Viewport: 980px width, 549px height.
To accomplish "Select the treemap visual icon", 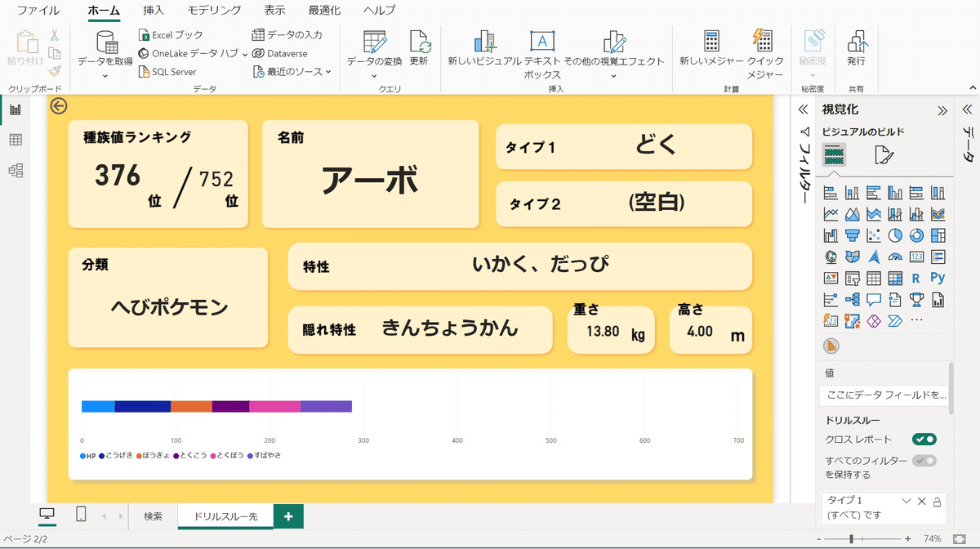I will (x=938, y=235).
